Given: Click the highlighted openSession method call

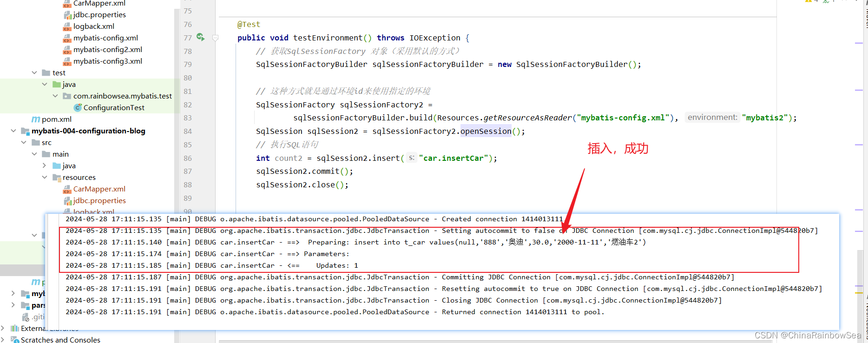Looking at the screenshot, I should pos(486,132).
